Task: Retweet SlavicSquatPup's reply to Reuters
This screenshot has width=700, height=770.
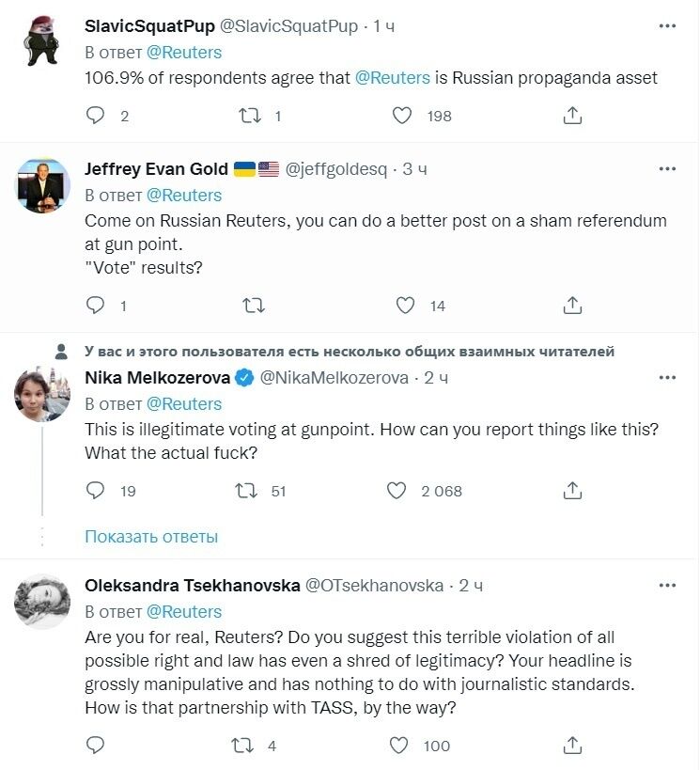Action: (x=251, y=116)
